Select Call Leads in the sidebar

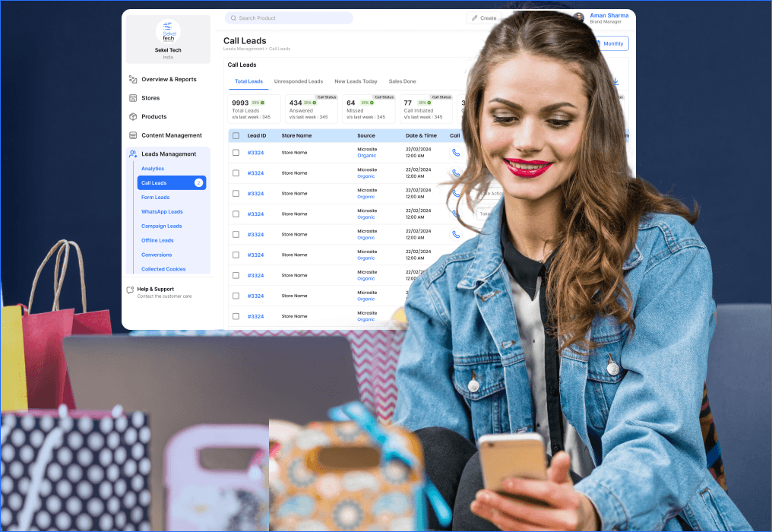click(x=171, y=182)
